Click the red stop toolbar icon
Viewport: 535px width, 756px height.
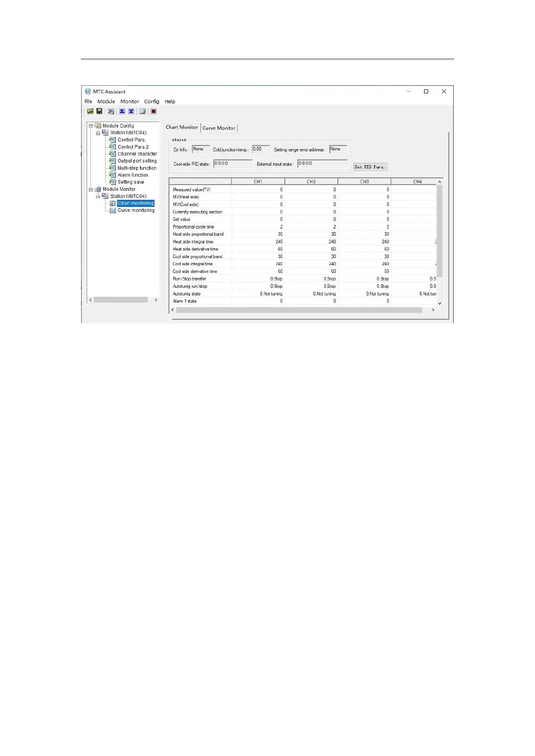[x=154, y=111]
